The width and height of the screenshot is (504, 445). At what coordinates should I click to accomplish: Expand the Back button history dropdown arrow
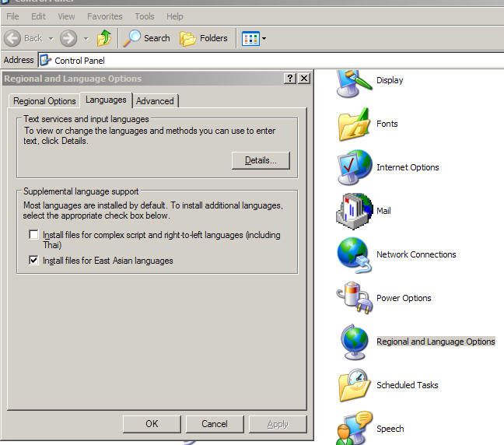click(x=51, y=39)
